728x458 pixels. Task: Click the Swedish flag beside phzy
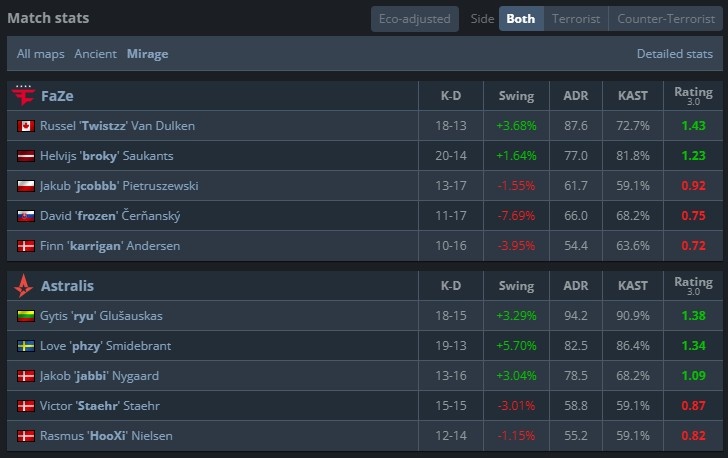pyautogui.click(x=26, y=346)
